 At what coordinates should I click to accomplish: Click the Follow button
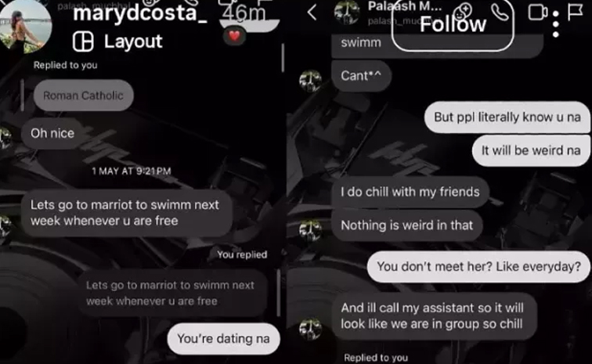(453, 24)
